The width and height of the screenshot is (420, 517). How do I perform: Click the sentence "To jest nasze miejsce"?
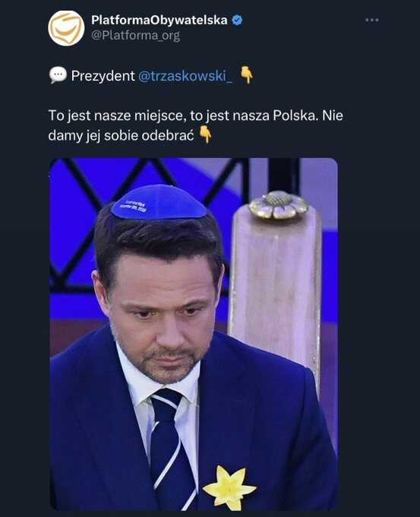pos(115,116)
